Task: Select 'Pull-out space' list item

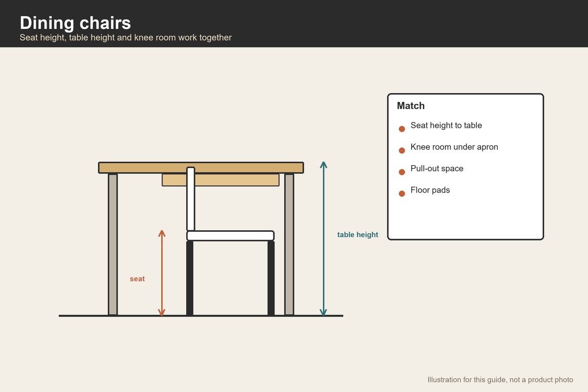Action: pos(437,169)
